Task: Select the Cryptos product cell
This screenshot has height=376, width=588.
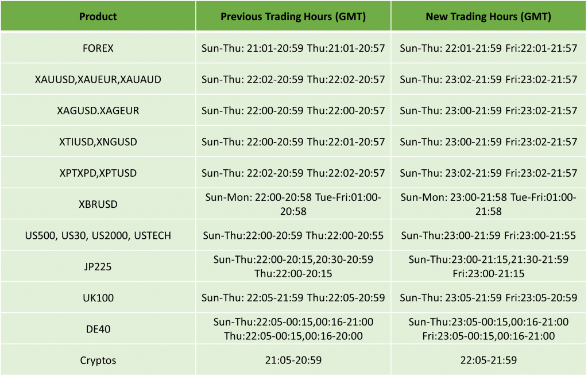Action: pyautogui.click(x=98, y=360)
